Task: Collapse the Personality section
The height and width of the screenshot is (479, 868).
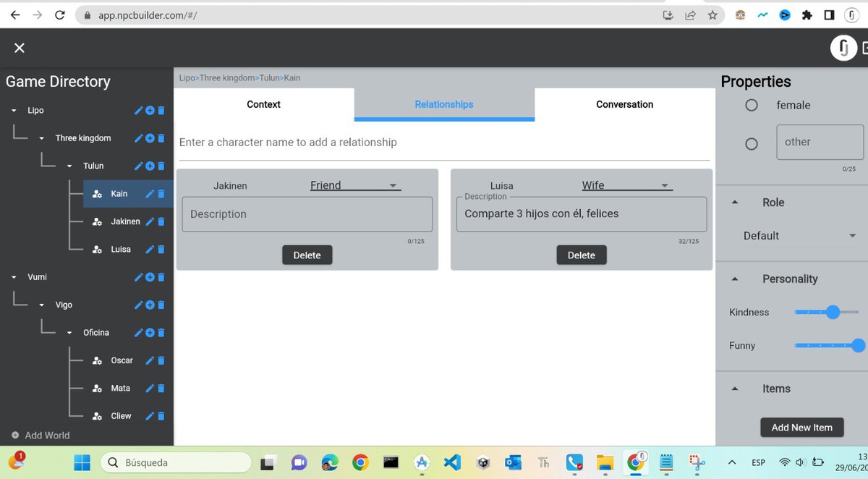Action: tap(735, 279)
